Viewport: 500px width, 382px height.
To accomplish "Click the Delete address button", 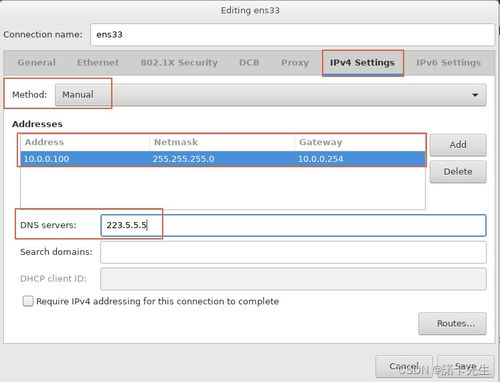I will pos(458,172).
